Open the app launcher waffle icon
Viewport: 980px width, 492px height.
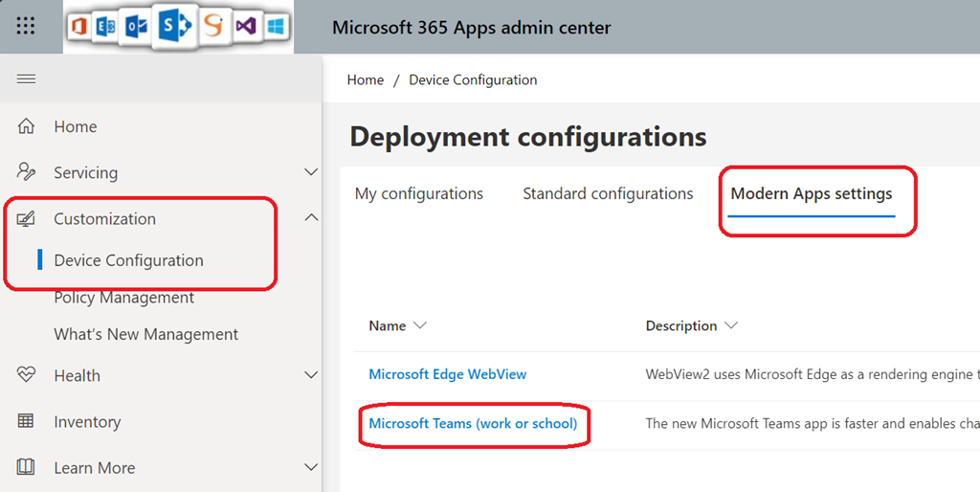click(26, 27)
